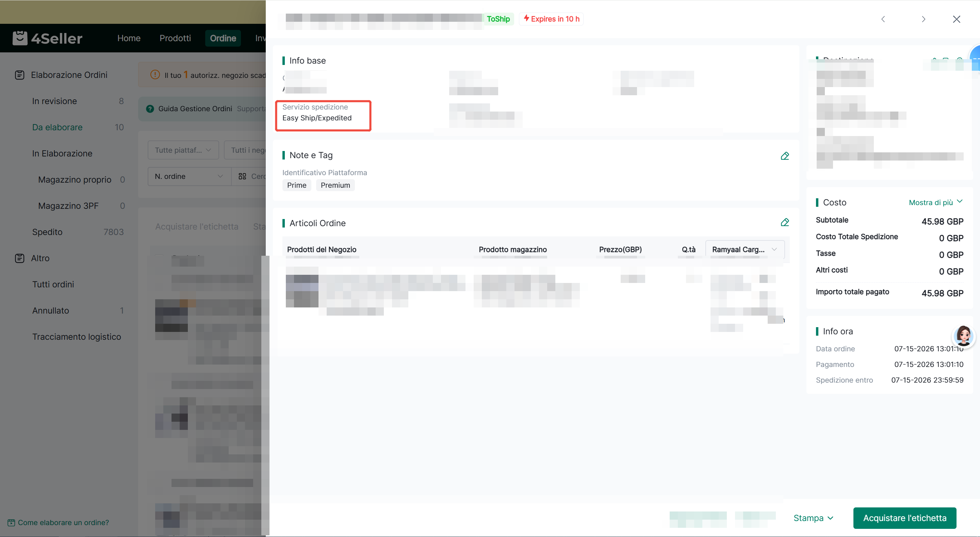Click the ToShip status badge
This screenshot has height=537, width=980.
tap(498, 19)
